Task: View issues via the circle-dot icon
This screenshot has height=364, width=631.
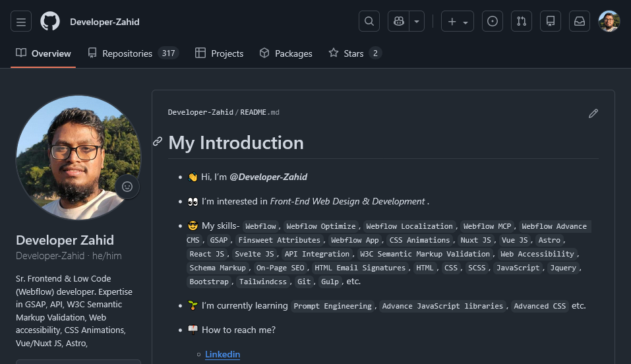Action: 493,22
